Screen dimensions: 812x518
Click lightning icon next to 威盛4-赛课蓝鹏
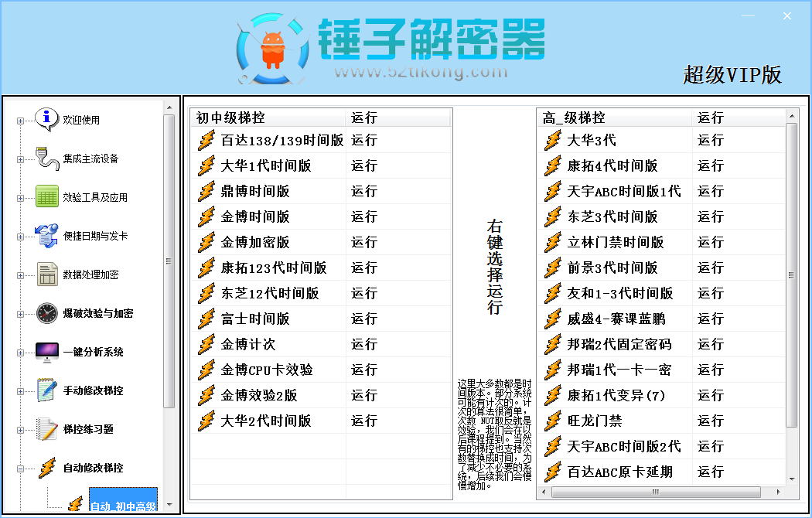pyautogui.click(x=553, y=319)
